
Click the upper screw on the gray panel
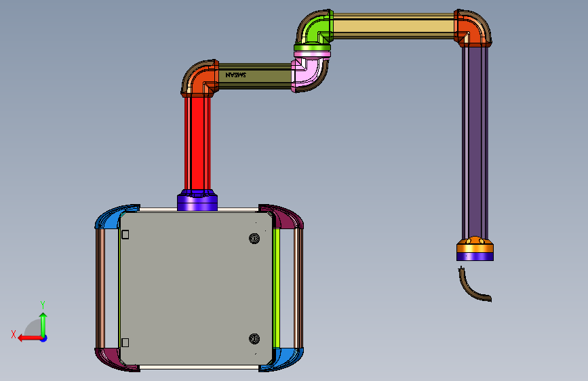(254, 238)
